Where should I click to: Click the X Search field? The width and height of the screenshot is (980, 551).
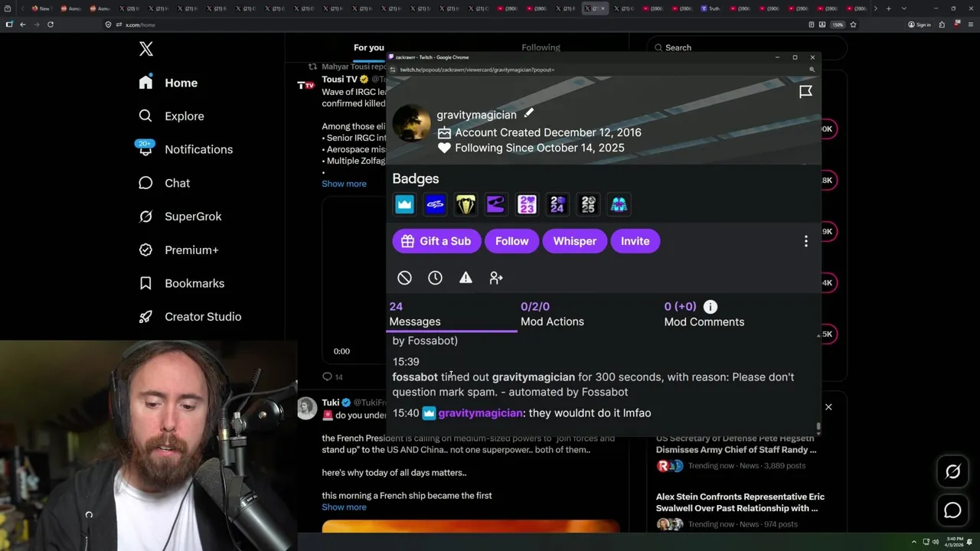tap(746, 47)
